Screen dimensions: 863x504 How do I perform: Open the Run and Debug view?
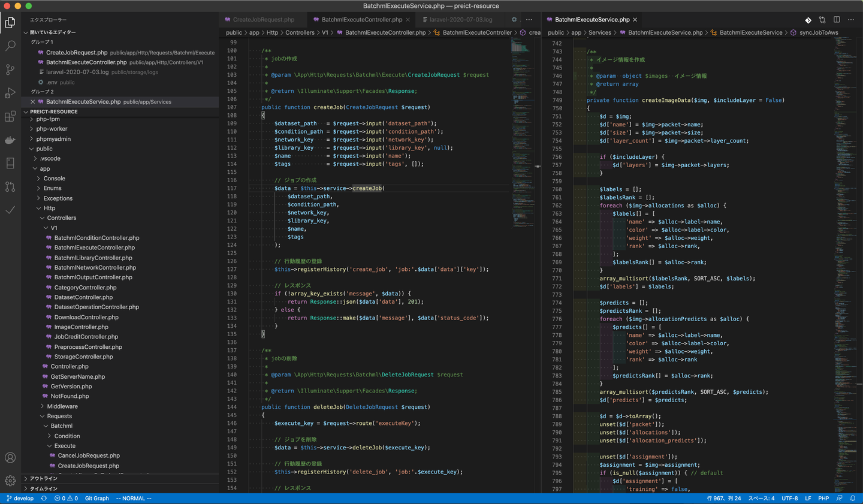tap(10, 93)
